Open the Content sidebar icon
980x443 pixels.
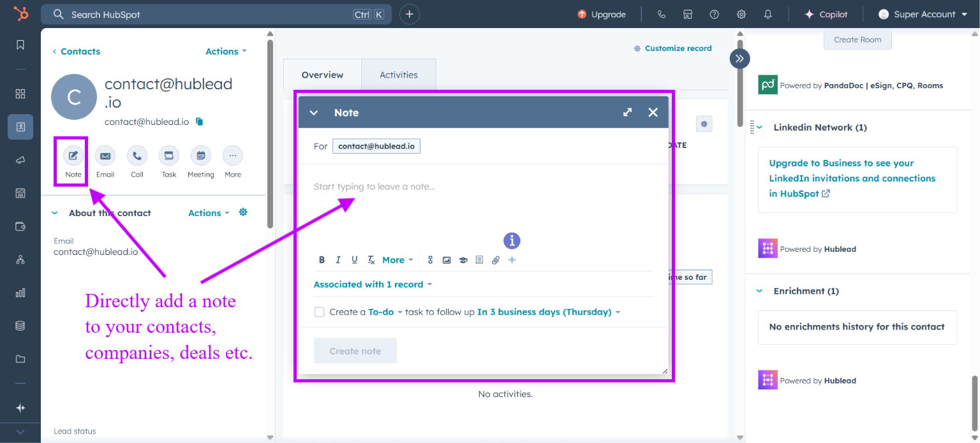(20, 193)
